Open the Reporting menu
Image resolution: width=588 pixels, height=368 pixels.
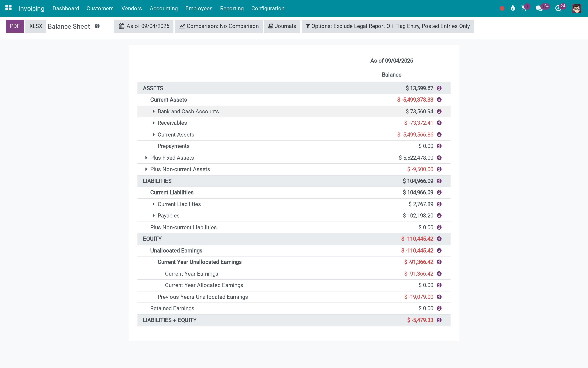click(232, 8)
